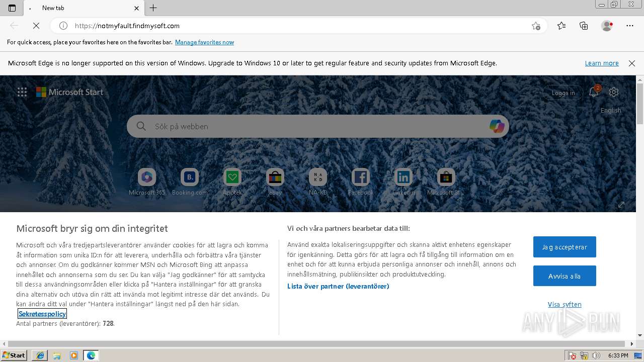The image size is (644, 362).
Task: Open page settings gear icon
Action: 614,92
